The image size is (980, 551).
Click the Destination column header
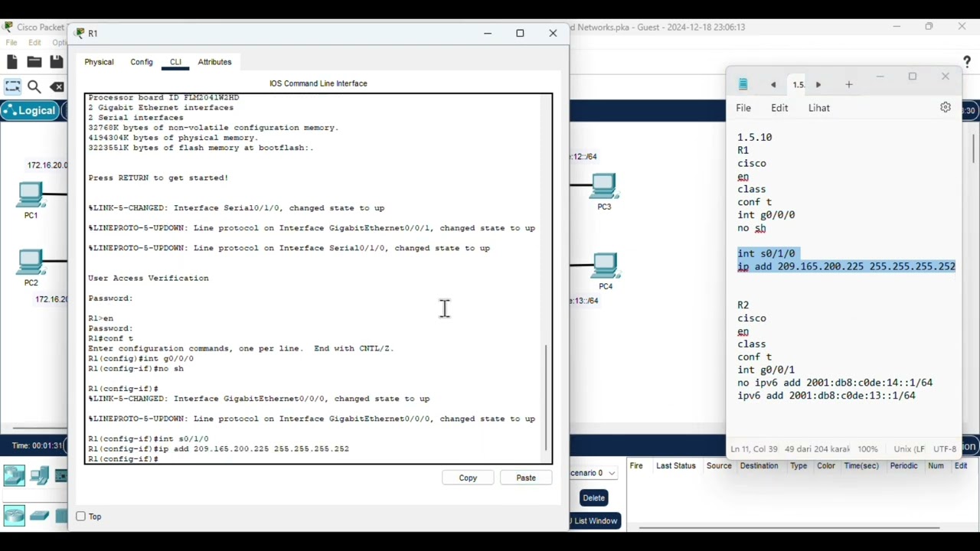(x=759, y=465)
